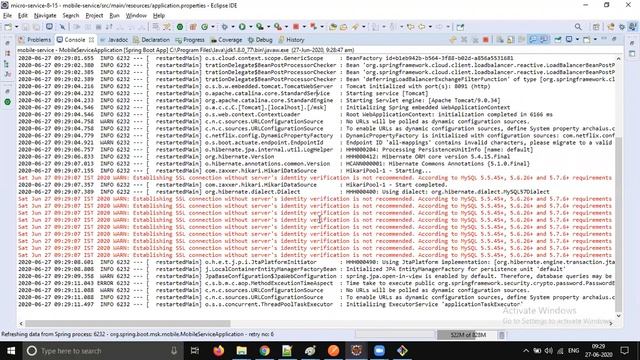Click the Search flashlight toolbar icon

pos(355,27)
